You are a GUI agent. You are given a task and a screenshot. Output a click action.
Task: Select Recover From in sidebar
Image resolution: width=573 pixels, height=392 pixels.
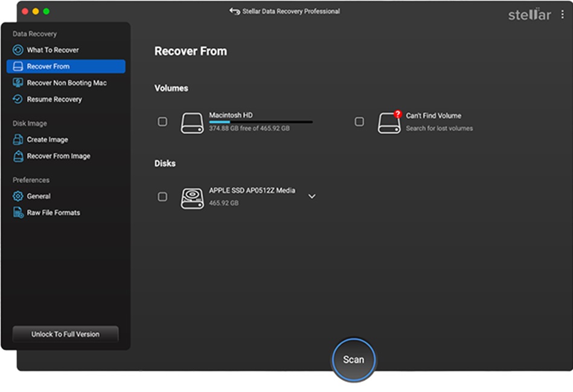(x=66, y=66)
